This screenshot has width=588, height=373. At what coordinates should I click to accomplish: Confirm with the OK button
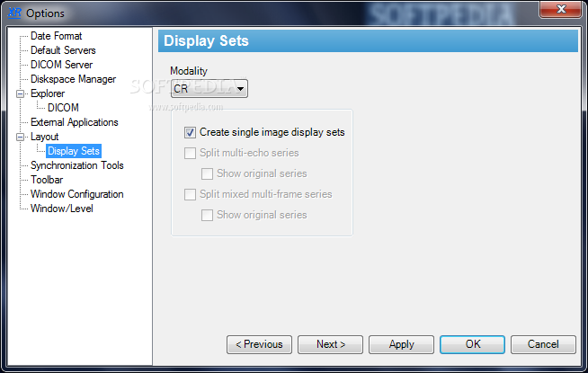(x=473, y=344)
